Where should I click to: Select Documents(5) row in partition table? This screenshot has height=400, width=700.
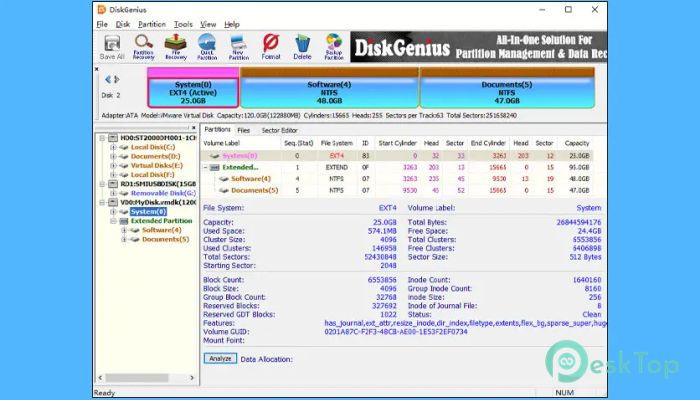[x=396, y=190]
